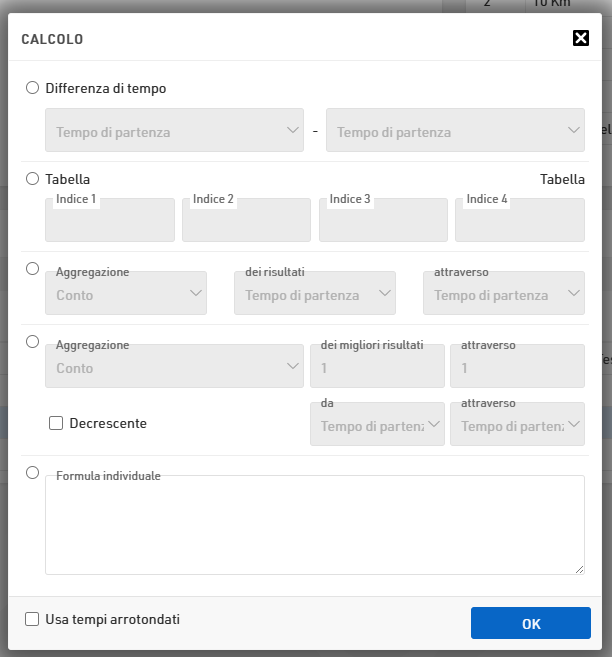The height and width of the screenshot is (657, 612).
Task: Enable the Decrescente checkbox
Action: pyautogui.click(x=56, y=423)
